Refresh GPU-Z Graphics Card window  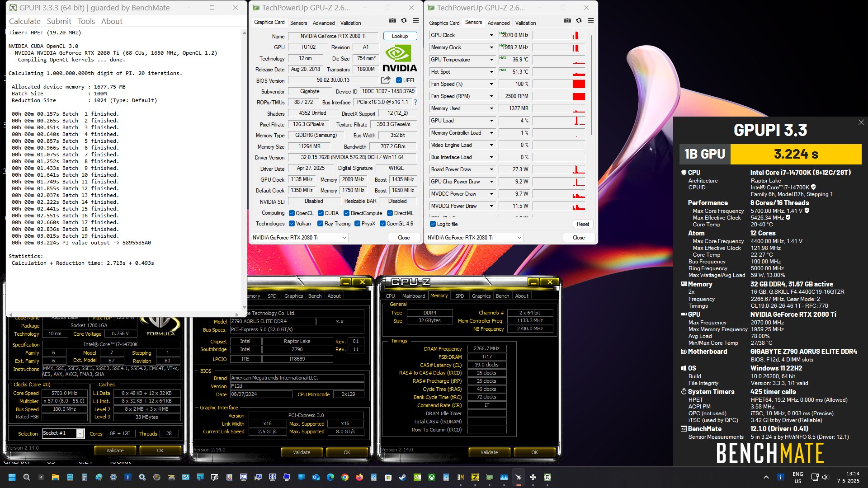pyautogui.click(x=404, y=21)
